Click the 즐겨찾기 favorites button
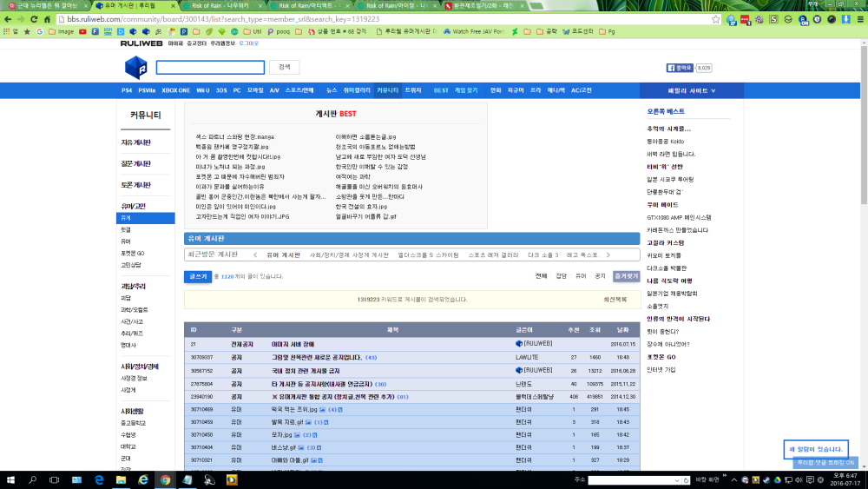Screen dimensions: 868x489 [626, 276]
